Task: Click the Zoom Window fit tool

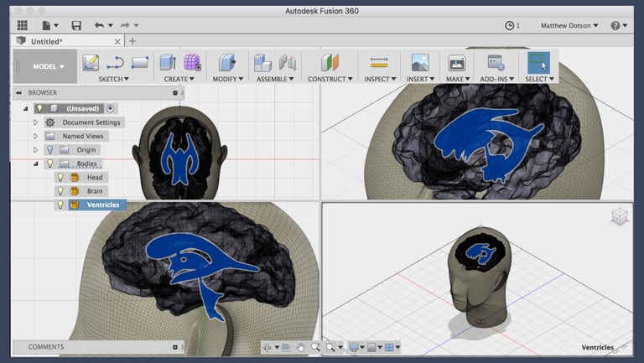Action: tap(330, 347)
